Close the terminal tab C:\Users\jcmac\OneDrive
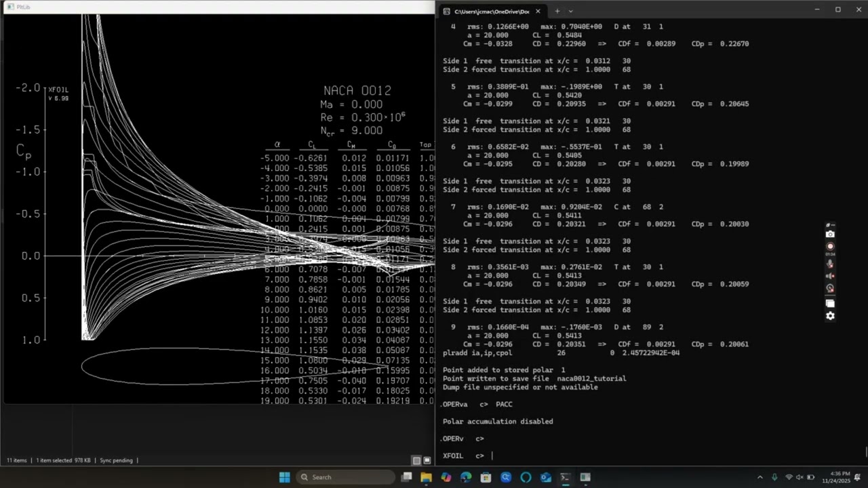This screenshot has height=488, width=868. coord(538,11)
